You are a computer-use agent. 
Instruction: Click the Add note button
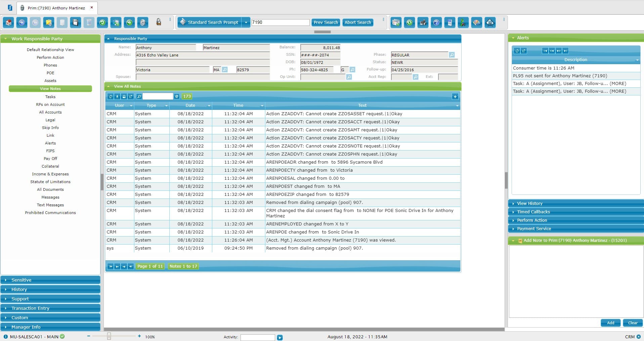tap(611, 323)
